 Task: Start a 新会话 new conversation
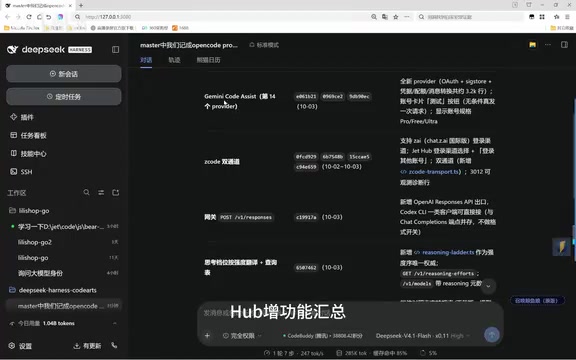(x=64, y=74)
